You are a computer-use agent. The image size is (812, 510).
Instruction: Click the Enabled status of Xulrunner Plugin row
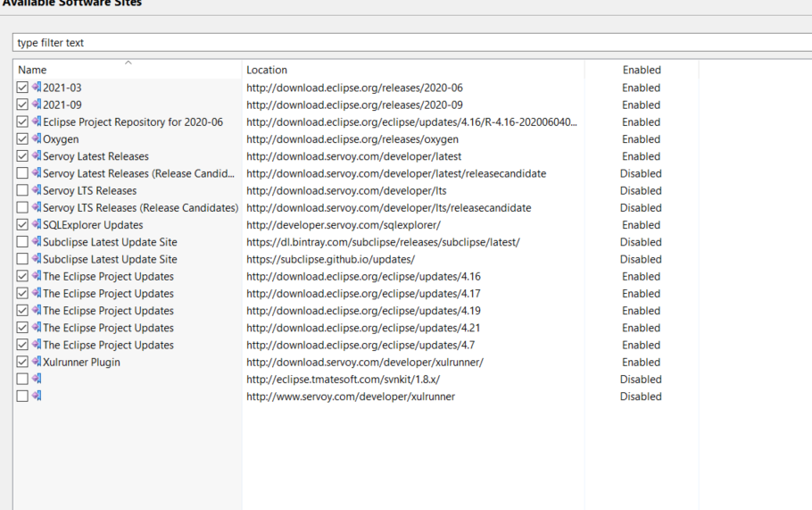(x=641, y=362)
